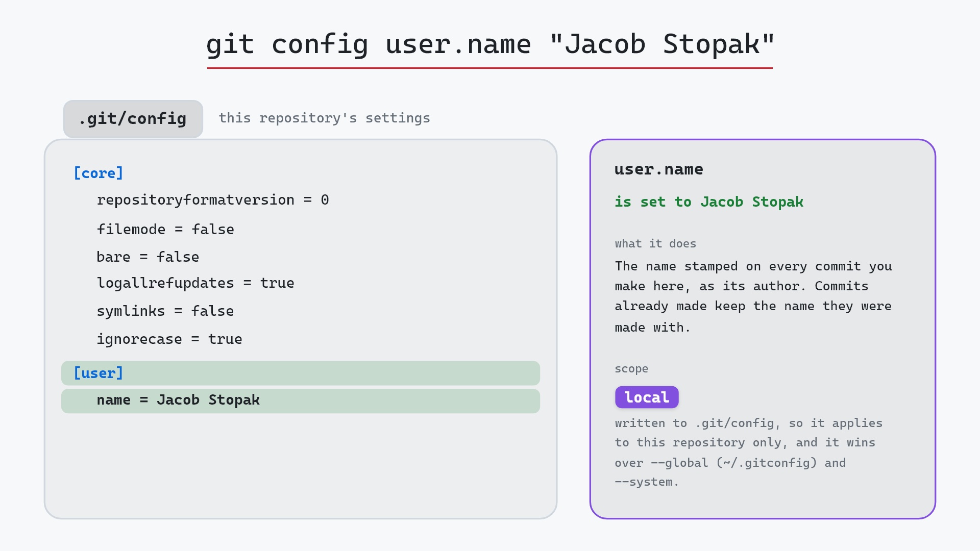Viewport: 980px width, 551px height.
Task: Click the 'is set to Jacob Stopak' status
Action: tap(709, 202)
